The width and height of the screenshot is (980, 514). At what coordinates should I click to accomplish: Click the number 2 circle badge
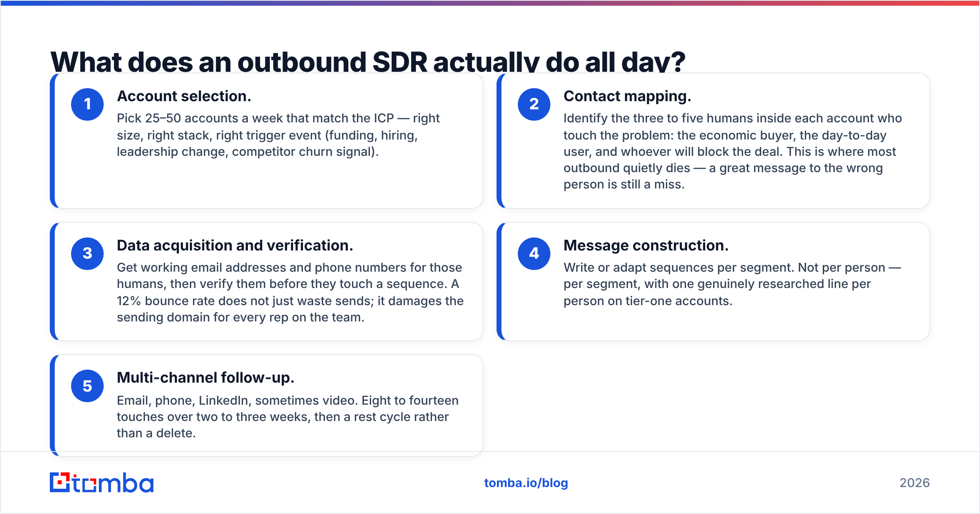coord(534,104)
